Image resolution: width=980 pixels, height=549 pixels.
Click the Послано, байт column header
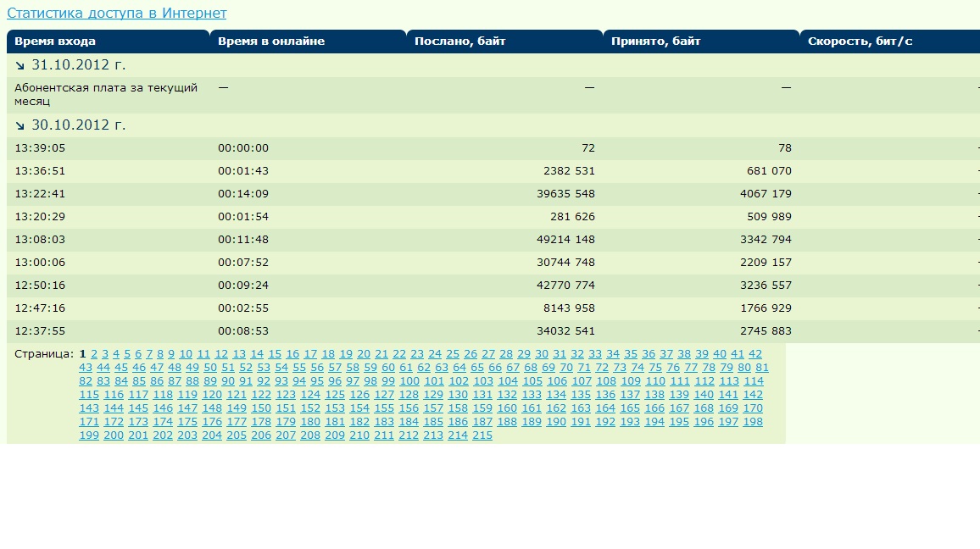click(460, 42)
